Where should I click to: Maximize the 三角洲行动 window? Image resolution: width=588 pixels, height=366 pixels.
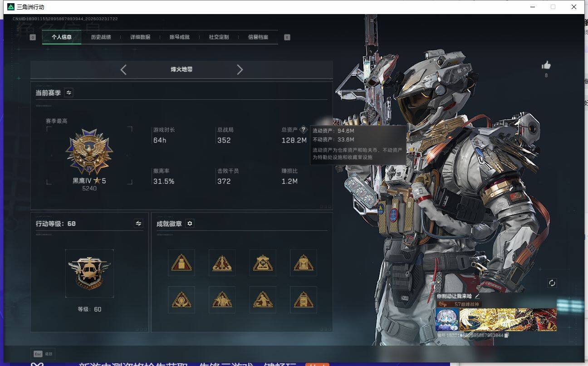point(553,7)
